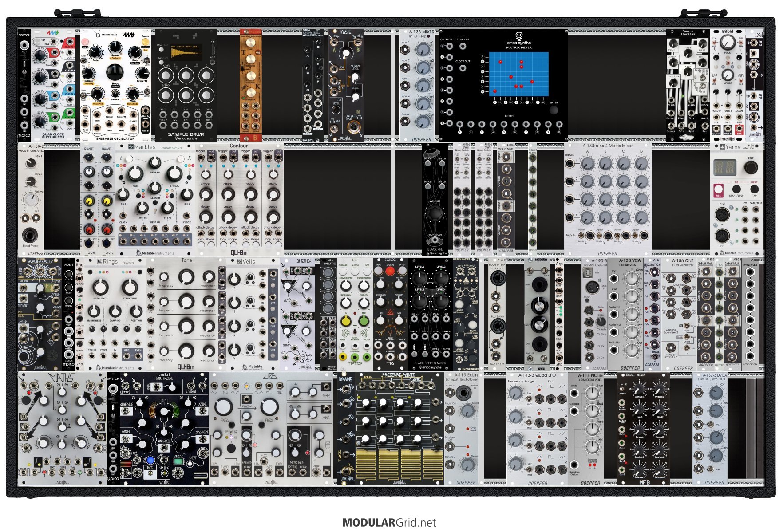Select the Wogglebug module
Viewport: 779px width, 532px height.
coord(40,314)
